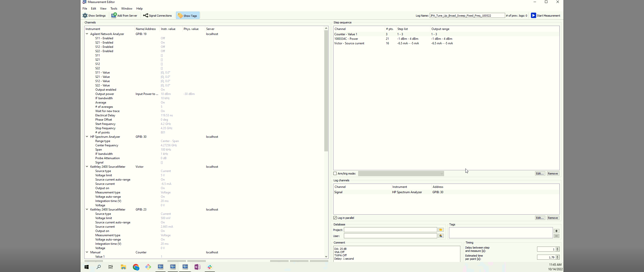Viewport: 644px width, 272px height.
Task: Start Measurement with play icon
Action: click(533, 16)
